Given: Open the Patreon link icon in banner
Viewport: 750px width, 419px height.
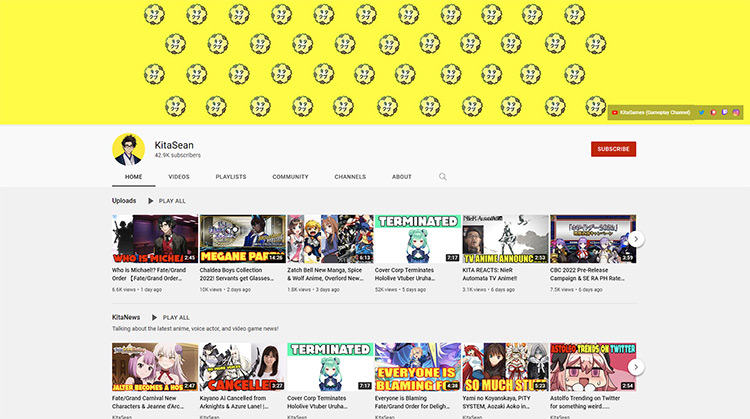Looking at the screenshot, I should [x=713, y=112].
